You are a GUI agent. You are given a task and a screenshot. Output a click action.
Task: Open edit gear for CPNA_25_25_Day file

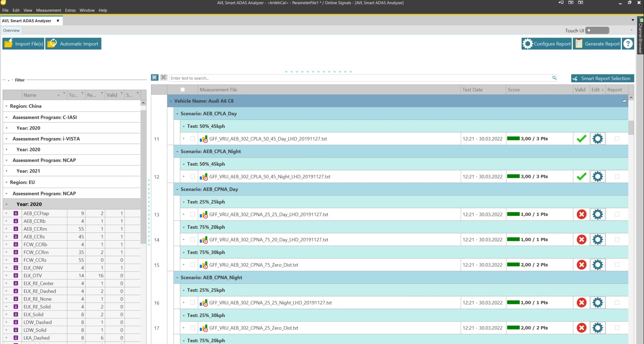click(598, 214)
